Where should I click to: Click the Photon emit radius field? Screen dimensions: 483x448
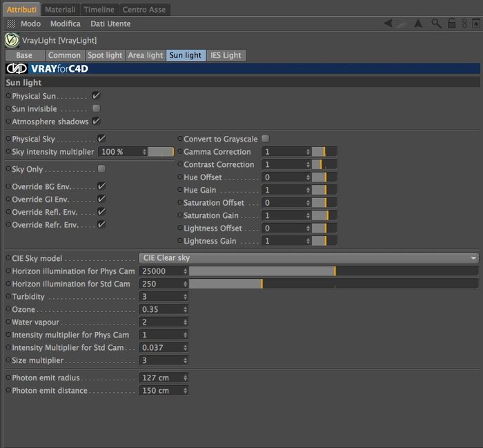[164, 378]
